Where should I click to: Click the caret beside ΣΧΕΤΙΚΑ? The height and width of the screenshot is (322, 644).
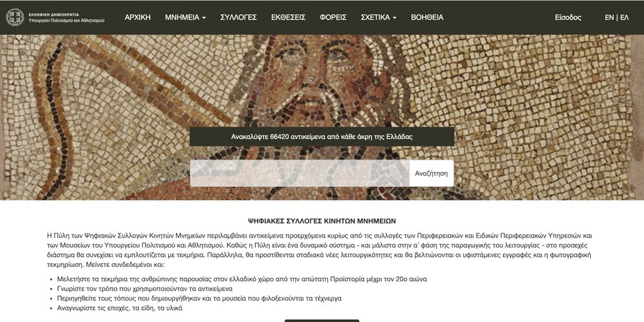(395, 18)
